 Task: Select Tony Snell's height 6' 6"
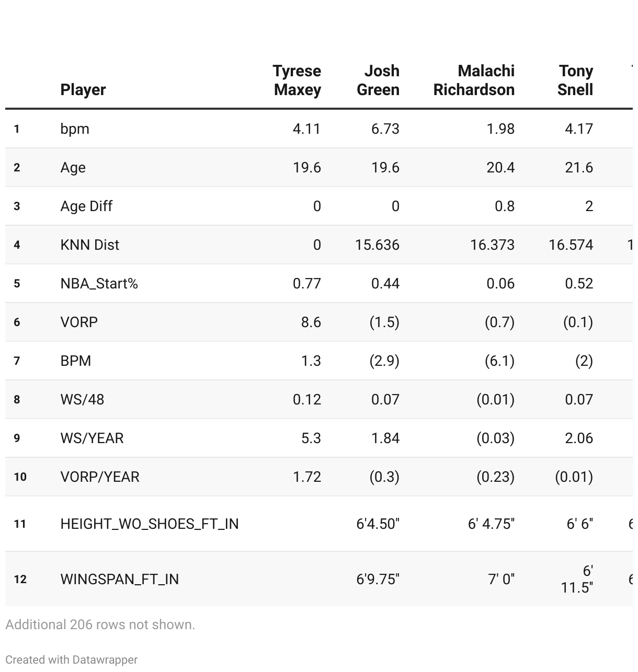coord(580,524)
